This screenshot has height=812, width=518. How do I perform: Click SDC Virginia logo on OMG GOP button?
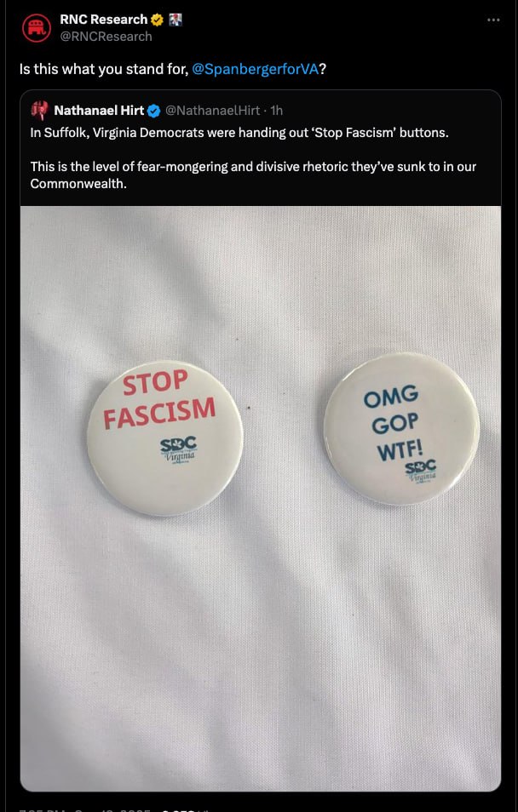(421, 472)
